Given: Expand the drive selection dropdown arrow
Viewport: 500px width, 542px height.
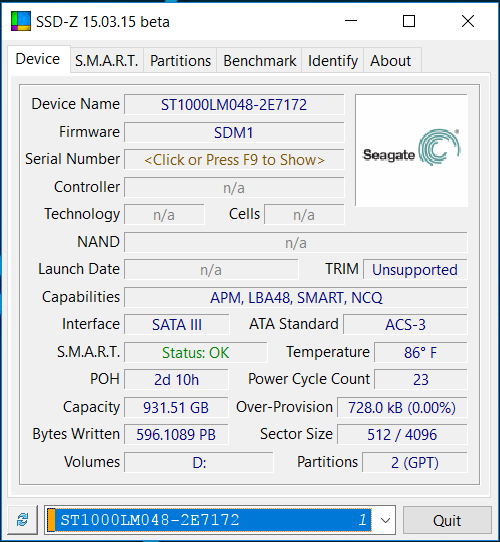Looking at the screenshot, I should (385, 520).
